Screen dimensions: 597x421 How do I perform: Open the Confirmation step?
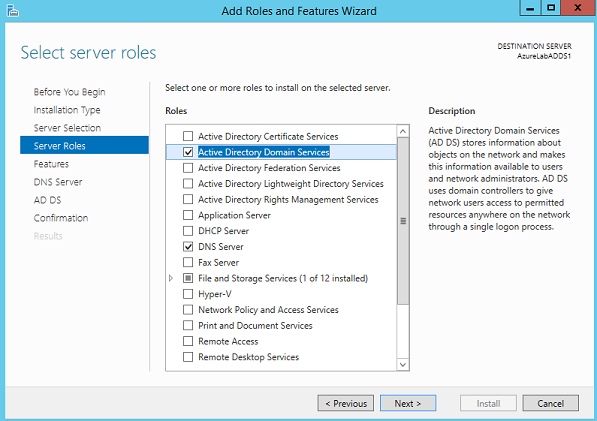(x=61, y=218)
